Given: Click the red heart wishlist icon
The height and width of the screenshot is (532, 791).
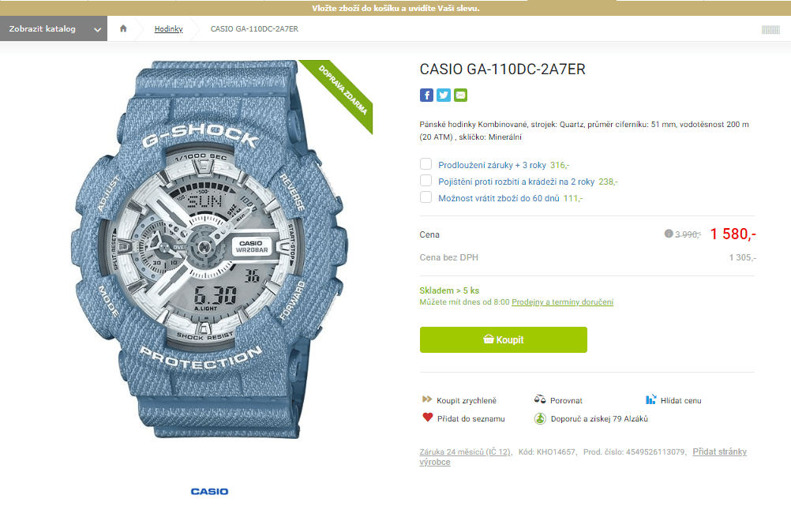Looking at the screenshot, I should tap(427, 418).
